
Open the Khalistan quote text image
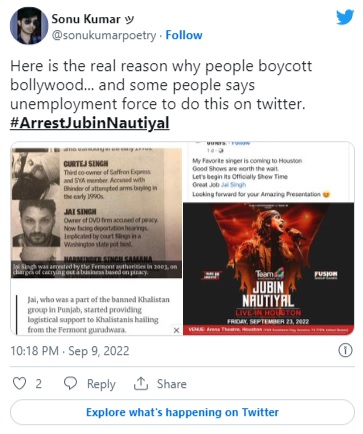tap(97, 307)
